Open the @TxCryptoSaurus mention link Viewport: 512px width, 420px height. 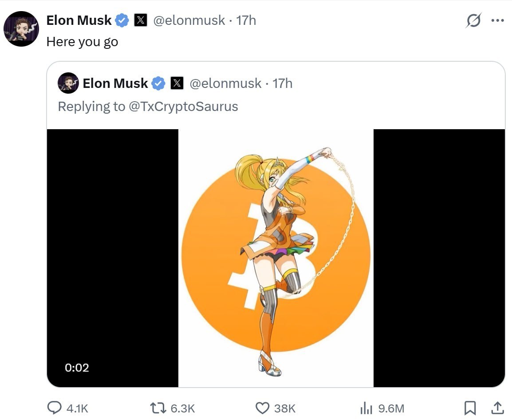183,107
